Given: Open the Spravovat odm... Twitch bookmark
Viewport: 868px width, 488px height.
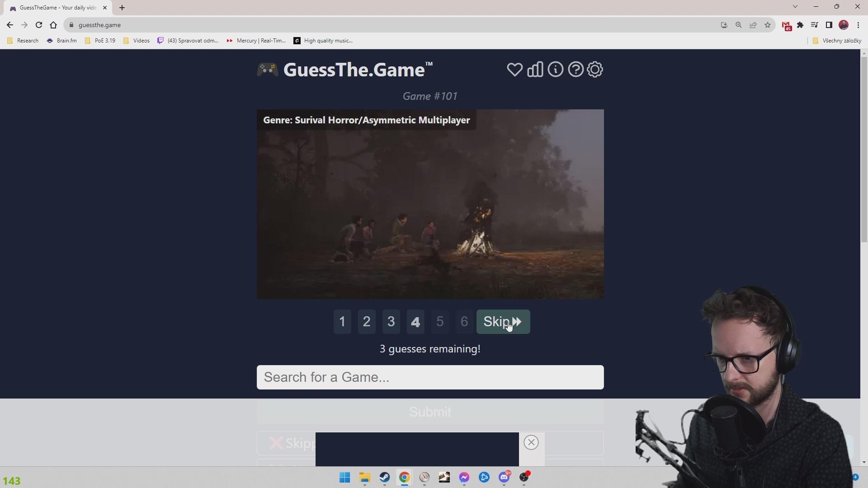Looking at the screenshot, I should (188, 41).
